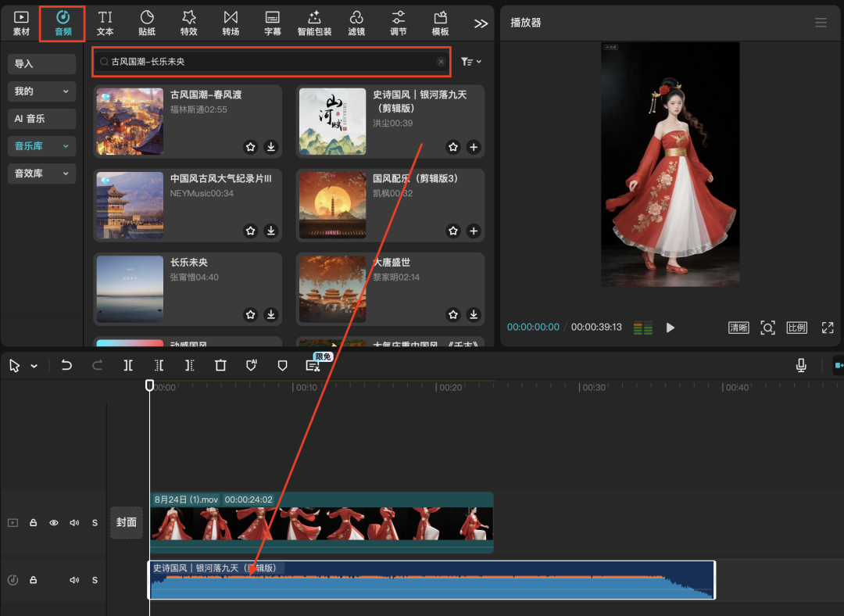This screenshot has width=844, height=616.
Task: Click the 导入 import button
Action: (x=41, y=64)
